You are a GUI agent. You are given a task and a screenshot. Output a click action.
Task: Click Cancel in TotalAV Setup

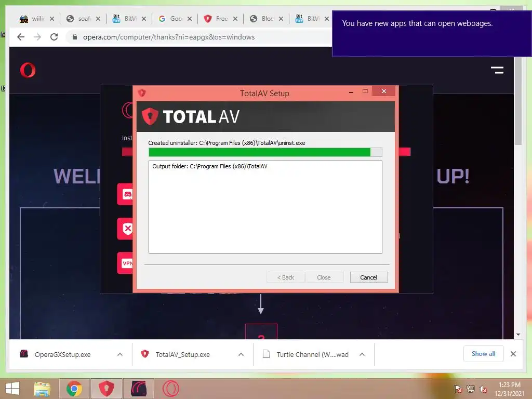coord(369,277)
